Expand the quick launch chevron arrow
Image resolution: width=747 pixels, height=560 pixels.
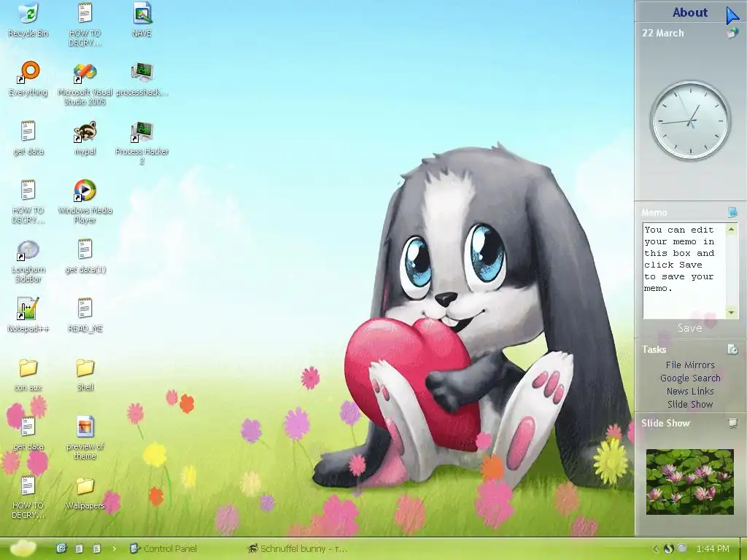coord(115,548)
